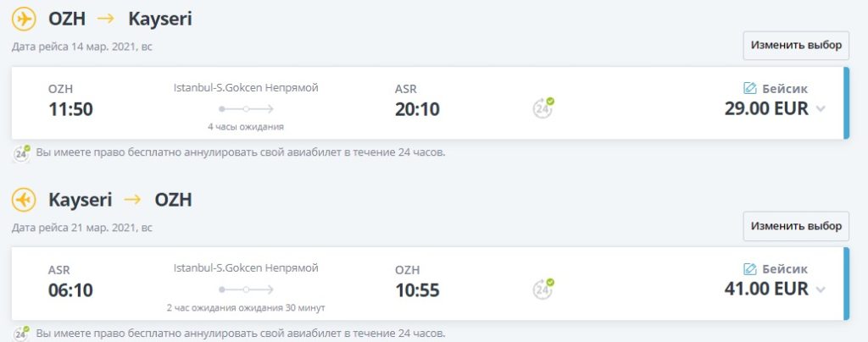The image size is (868, 342).
Task: Click the edit icon next to Бейсик on outbound flight
Action: 749,88
